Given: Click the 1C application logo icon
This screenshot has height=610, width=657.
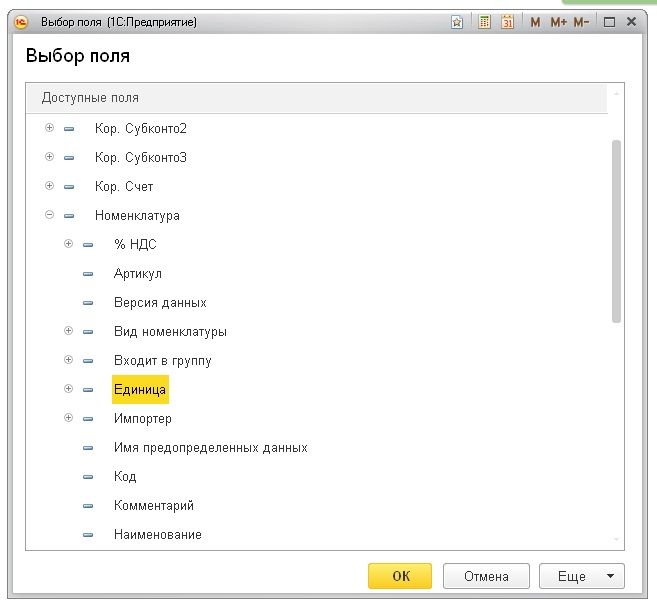Looking at the screenshot, I should [21, 22].
